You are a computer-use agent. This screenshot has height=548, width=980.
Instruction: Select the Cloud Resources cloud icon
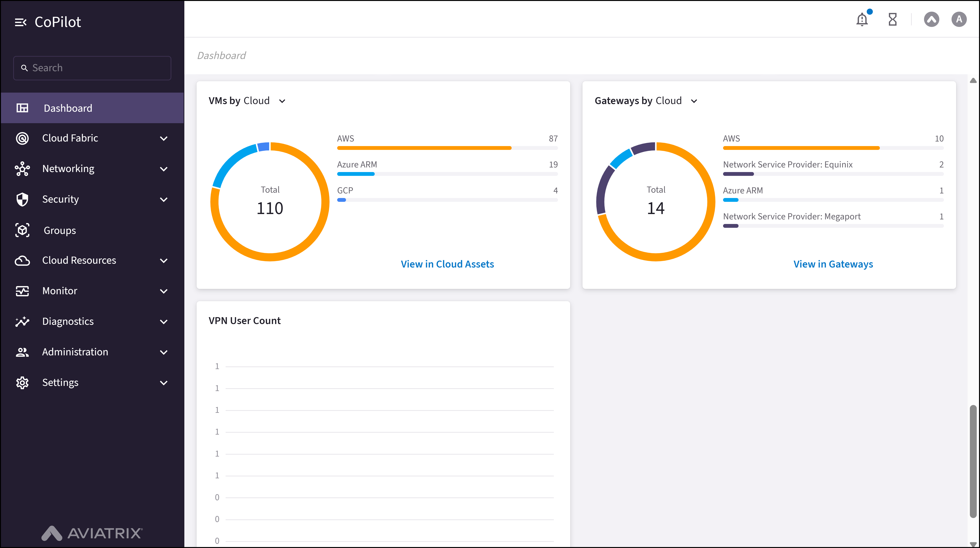(x=22, y=260)
